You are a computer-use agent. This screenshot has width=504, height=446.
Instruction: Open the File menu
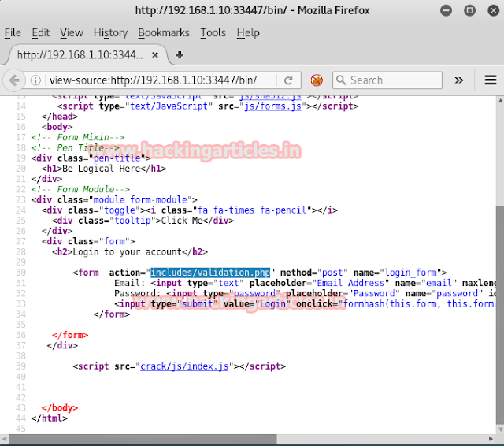13,33
